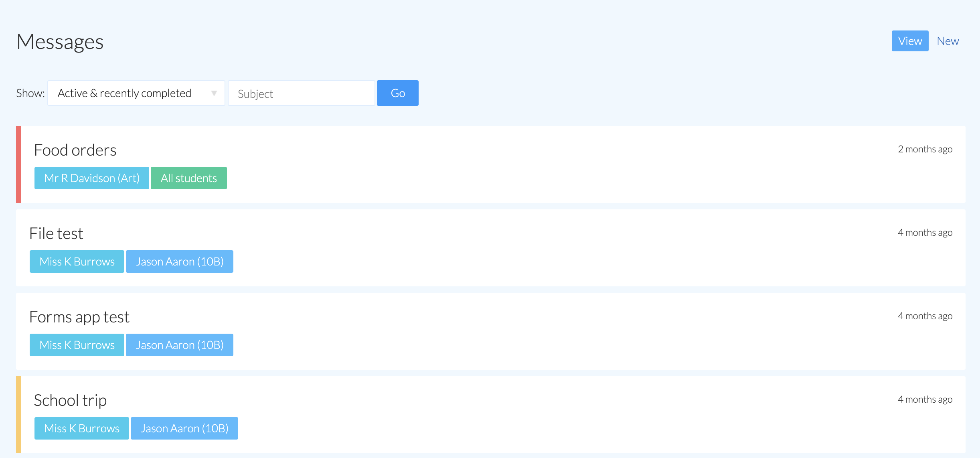Click Jason Aaron (10B) tag under School trip
Image resolution: width=980 pixels, height=458 pixels.
coord(184,428)
